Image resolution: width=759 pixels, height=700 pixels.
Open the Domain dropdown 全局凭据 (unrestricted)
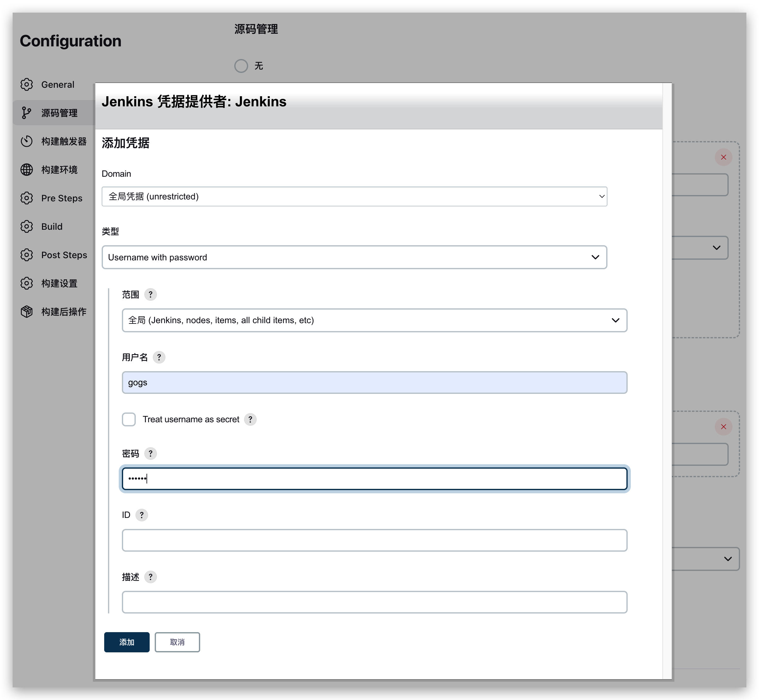point(354,197)
